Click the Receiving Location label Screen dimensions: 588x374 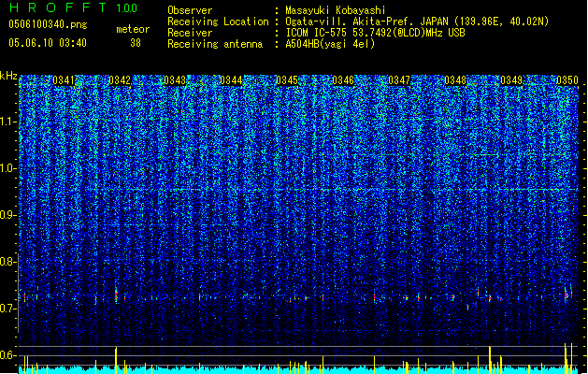click(x=218, y=22)
